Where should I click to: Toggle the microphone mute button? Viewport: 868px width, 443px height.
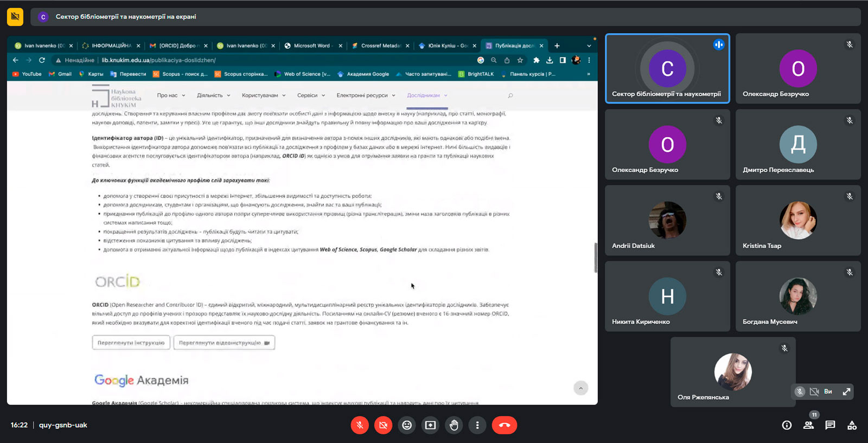point(360,425)
